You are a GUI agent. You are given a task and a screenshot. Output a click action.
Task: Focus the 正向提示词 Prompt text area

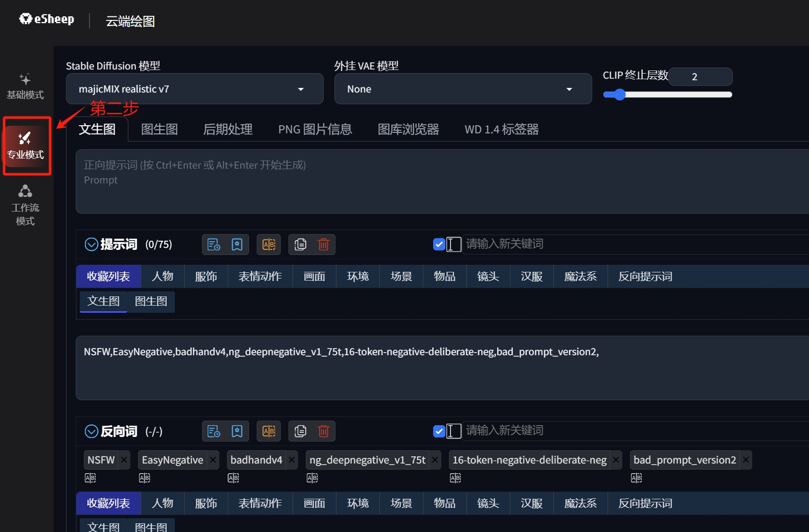[x=442, y=181]
